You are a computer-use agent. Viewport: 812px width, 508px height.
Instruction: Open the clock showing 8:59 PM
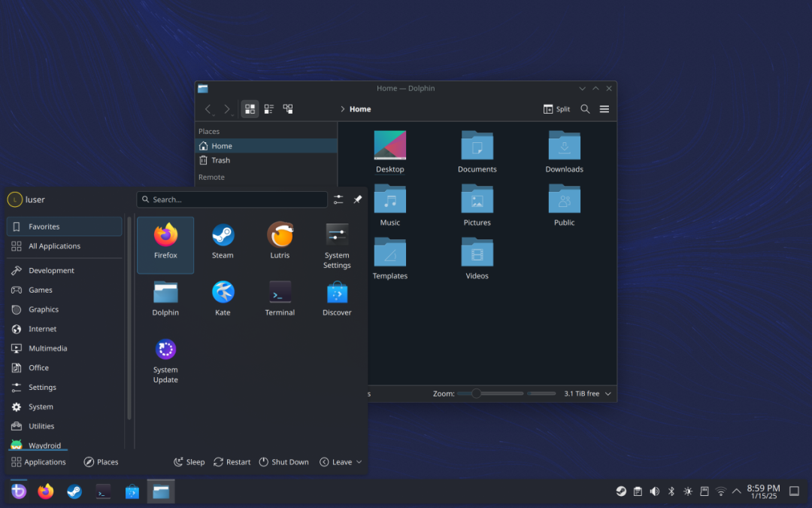(x=763, y=491)
